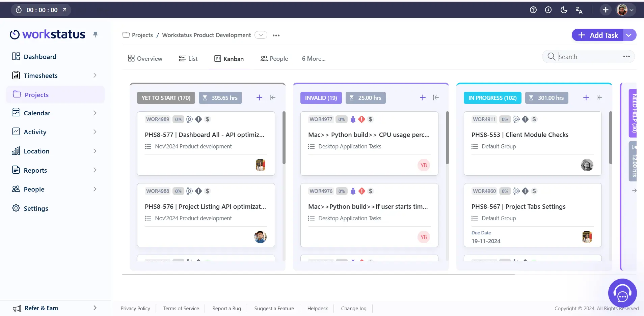The width and height of the screenshot is (644, 316).
Task: Expand the Timesheets sidebar chevron
Action: pos(95,76)
